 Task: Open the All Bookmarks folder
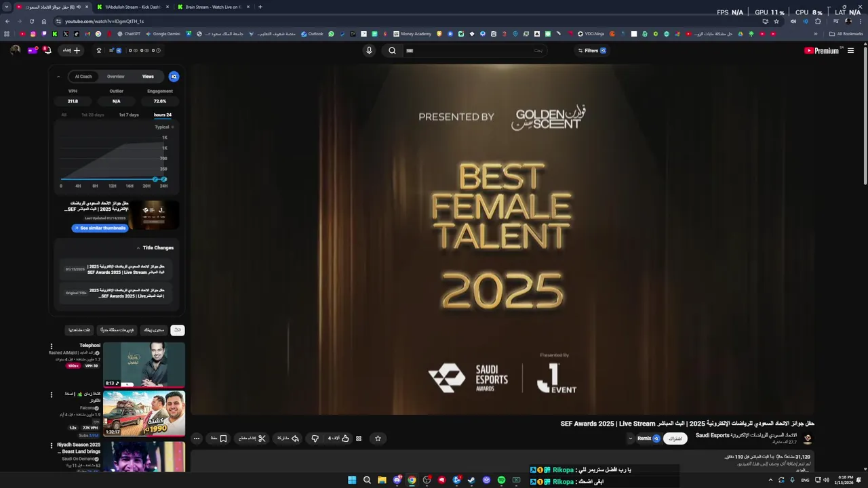click(x=846, y=34)
